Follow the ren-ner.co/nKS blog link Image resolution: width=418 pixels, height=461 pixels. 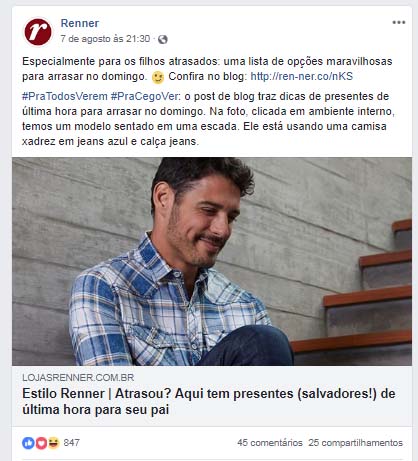click(x=302, y=76)
